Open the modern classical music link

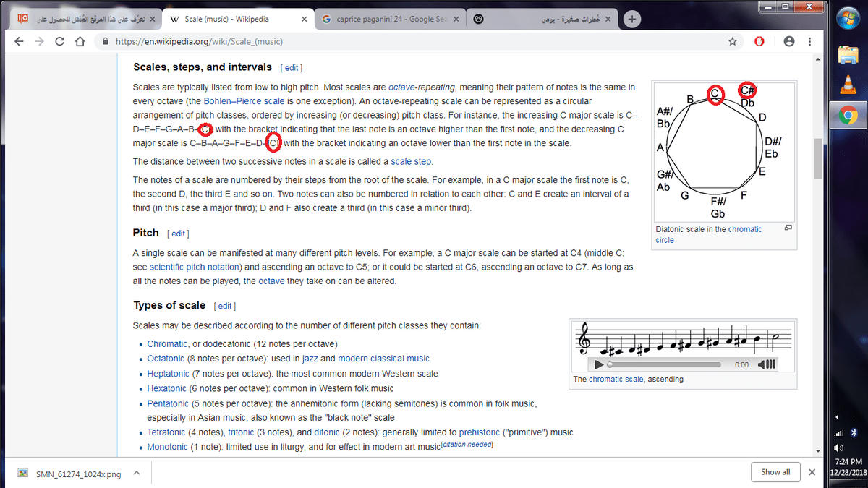click(x=383, y=359)
